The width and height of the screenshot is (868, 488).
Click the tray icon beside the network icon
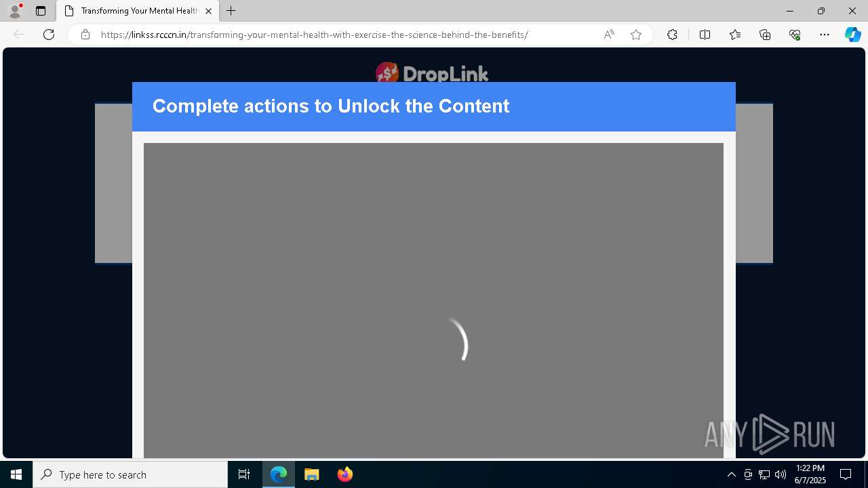[748, 474]
